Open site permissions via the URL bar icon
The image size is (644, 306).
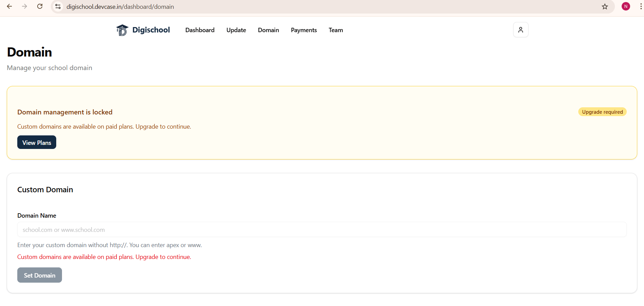tap(58, 6)
